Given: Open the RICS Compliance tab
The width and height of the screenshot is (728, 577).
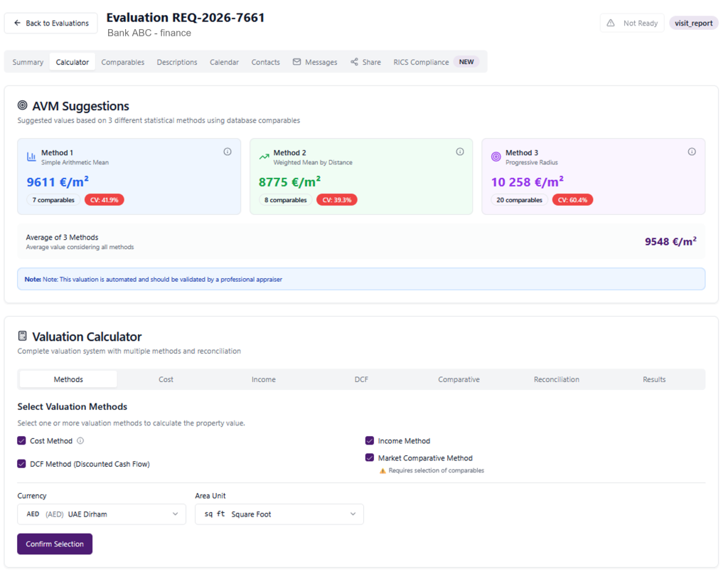Looking at the screenshot, I should tap(421, 62).
